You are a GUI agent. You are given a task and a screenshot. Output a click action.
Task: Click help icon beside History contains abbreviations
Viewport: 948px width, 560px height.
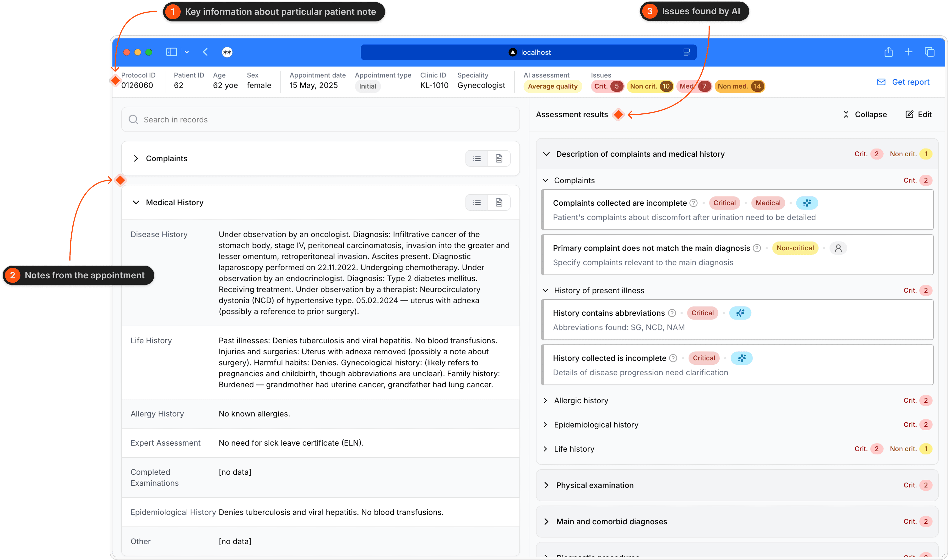[672, 313]
